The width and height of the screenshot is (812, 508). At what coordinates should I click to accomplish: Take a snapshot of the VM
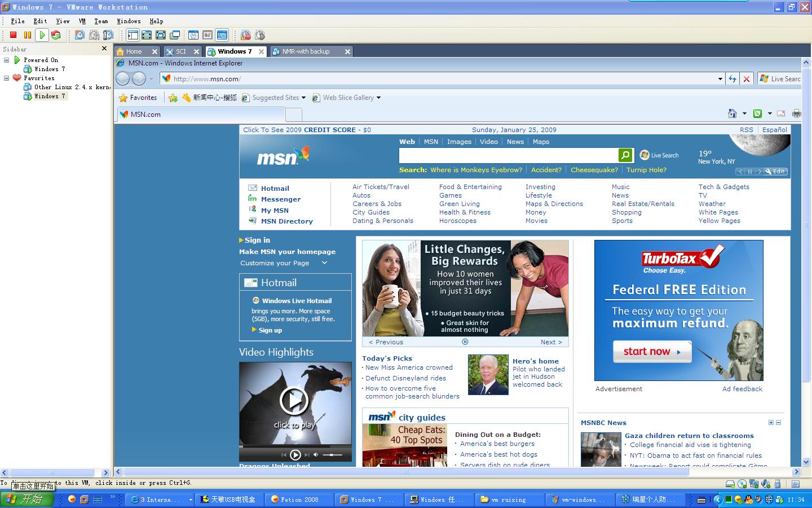tap(80, 35)
